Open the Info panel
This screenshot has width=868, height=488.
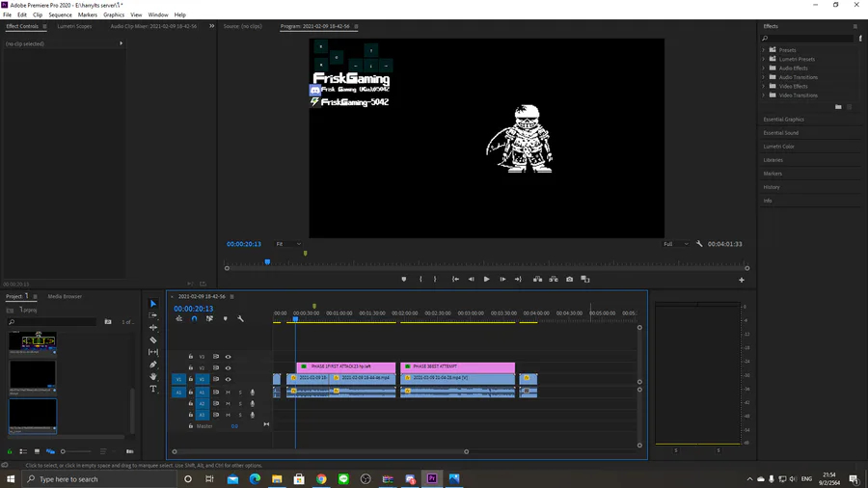point(768,201)
